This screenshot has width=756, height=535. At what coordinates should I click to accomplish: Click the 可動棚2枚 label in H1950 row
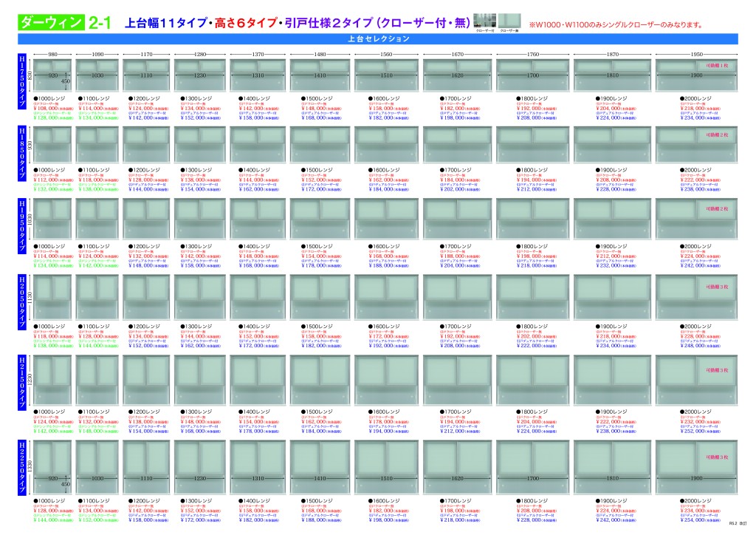[x=717, y=209]
